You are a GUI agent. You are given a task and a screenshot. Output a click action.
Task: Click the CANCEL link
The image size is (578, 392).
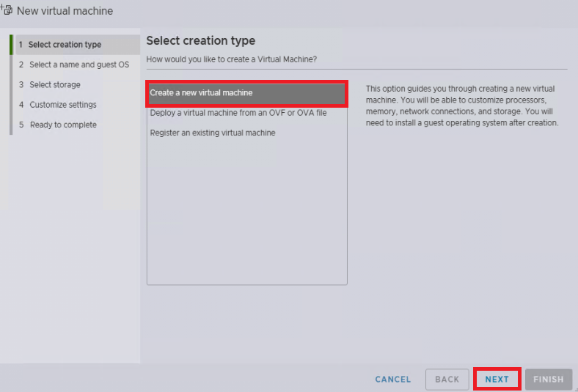pos(393,379)
